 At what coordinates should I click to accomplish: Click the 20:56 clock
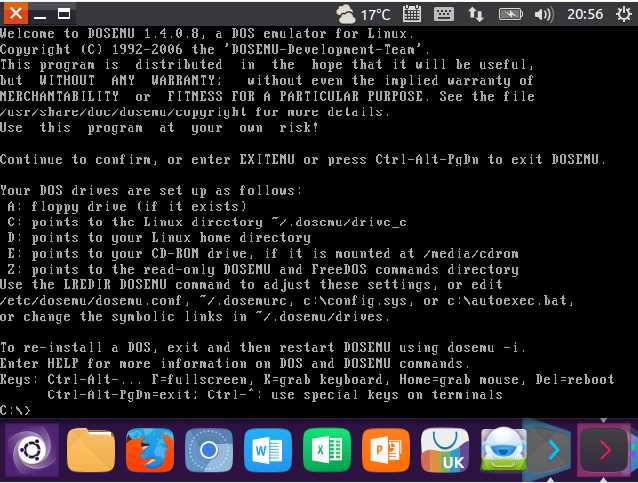[585, 15]
